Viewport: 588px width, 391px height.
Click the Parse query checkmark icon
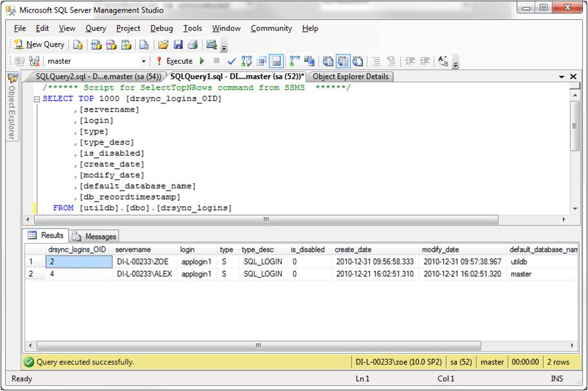(232, 61)
